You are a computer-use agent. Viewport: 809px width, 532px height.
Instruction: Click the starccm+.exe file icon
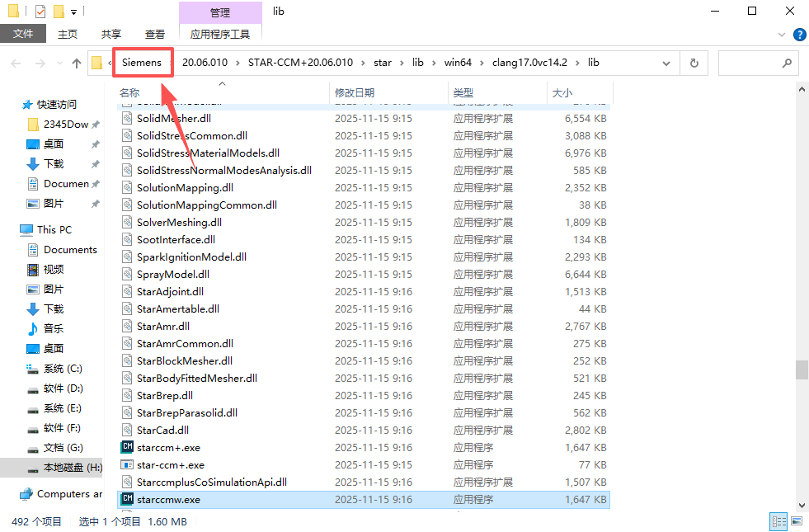click(x=127, y=447)
